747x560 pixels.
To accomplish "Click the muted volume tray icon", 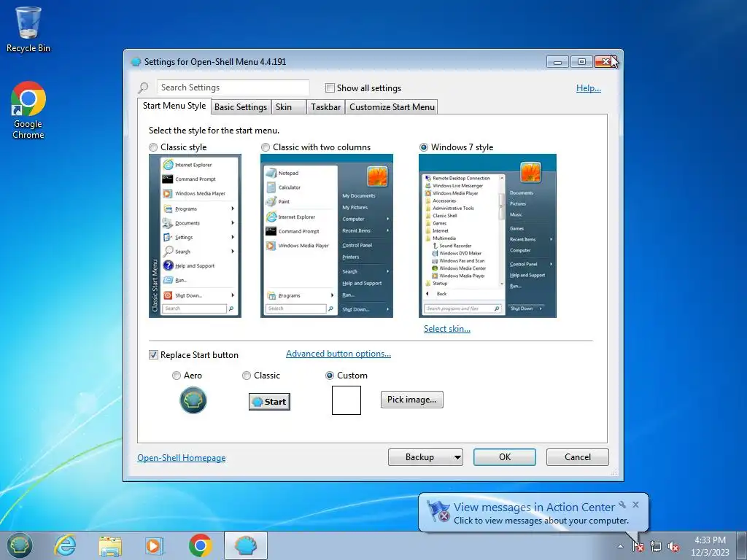I will 673,547.
